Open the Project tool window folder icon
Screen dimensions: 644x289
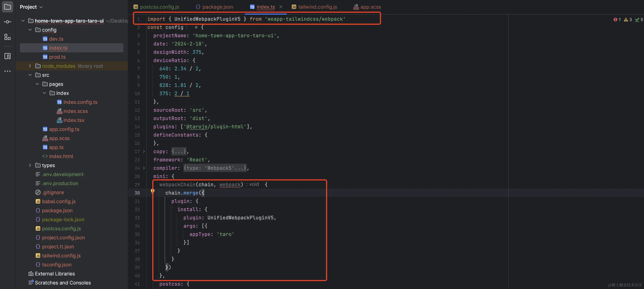[x=7, y=7]
